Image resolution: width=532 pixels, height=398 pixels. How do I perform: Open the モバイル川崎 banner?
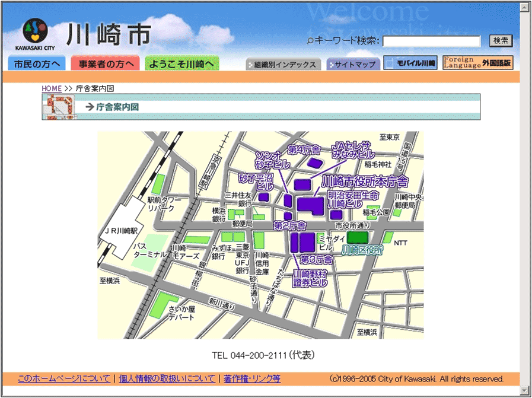(410, 63)
